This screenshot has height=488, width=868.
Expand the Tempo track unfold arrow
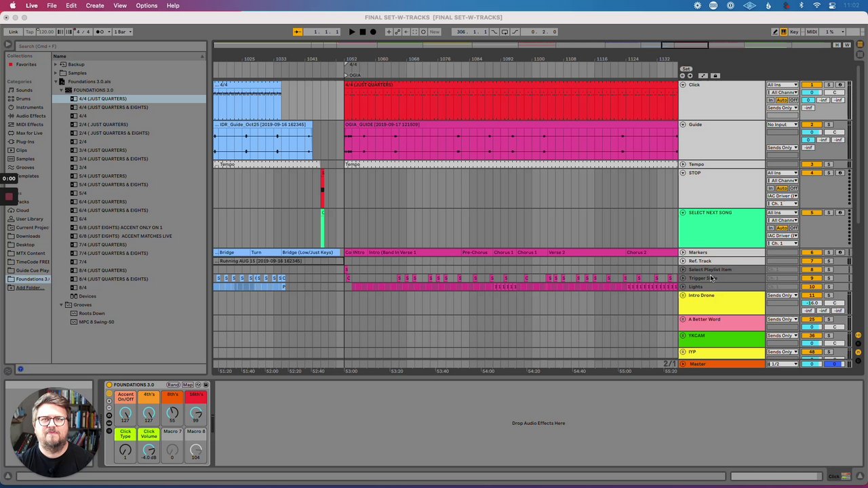click(x=683, y=165)
